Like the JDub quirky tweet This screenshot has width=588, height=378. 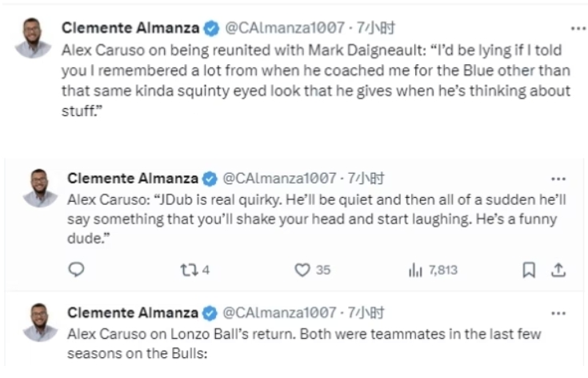pos(302,270)
